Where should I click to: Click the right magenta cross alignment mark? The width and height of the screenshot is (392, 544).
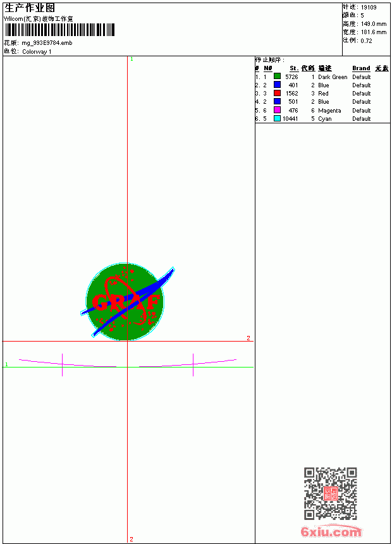click(x=193, y=364)
